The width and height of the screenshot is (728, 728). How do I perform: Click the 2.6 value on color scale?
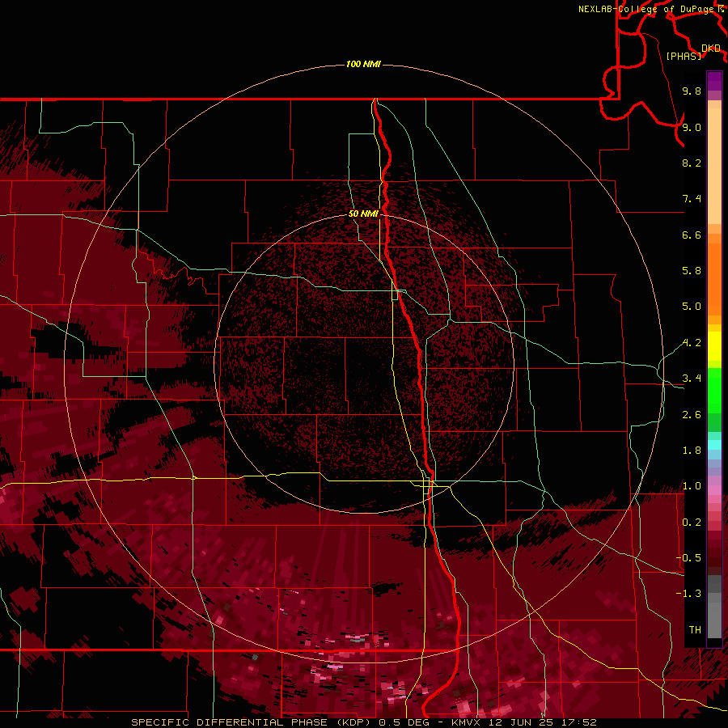(x=692, y=415)
